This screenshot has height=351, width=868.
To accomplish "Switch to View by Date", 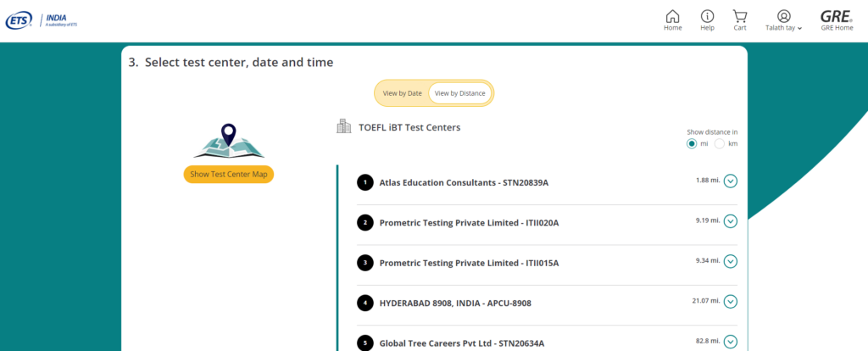I will pyautogui.click(x=403, y=93).
